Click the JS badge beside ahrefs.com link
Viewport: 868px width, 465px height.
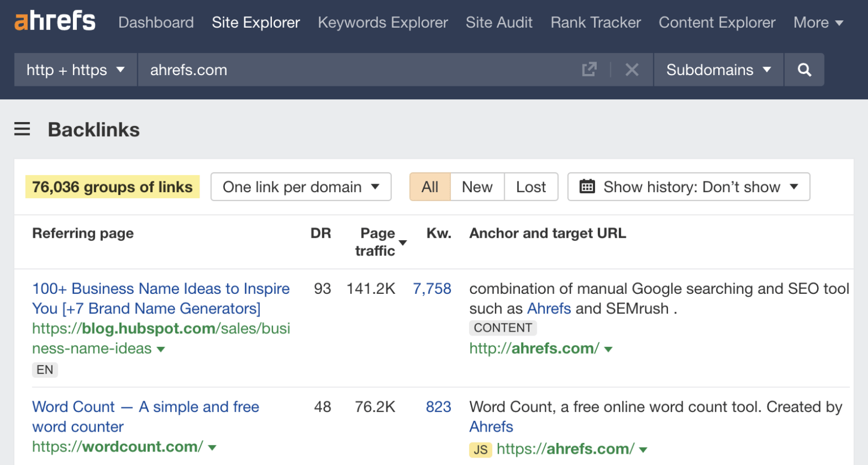point(481,449)
